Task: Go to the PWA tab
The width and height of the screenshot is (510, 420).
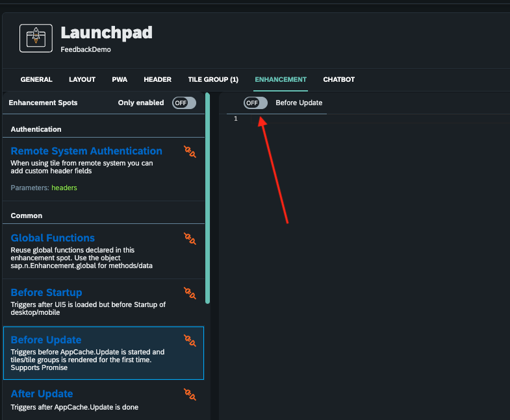Action: (120, 80)
